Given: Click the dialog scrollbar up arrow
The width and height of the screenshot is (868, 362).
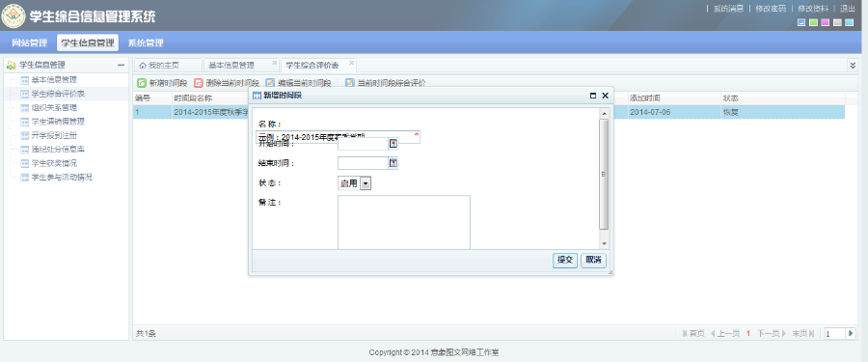Looking at the screenshot, I should (605, 113).
